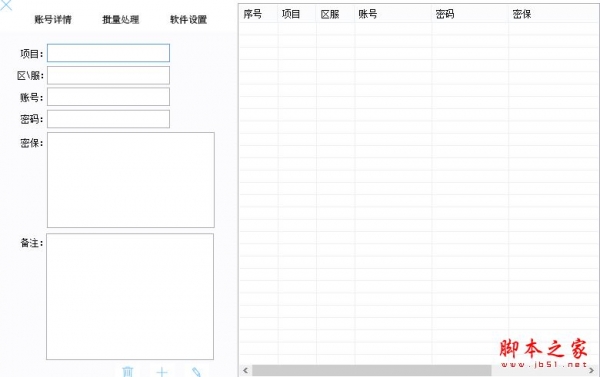The image size is (600, 377).
Task: Click the 区服 column header
Action: [336, 14]
